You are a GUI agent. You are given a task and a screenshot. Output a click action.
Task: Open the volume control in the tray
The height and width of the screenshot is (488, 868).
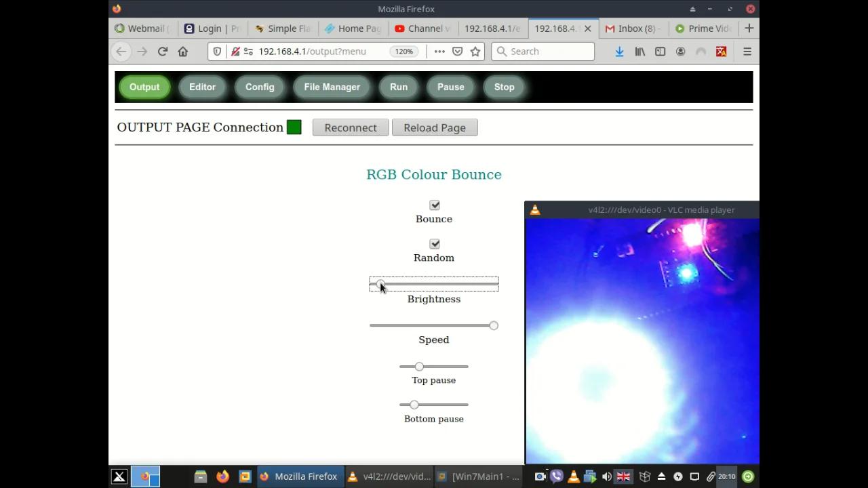pyautogui.click(x=607, y=476)
